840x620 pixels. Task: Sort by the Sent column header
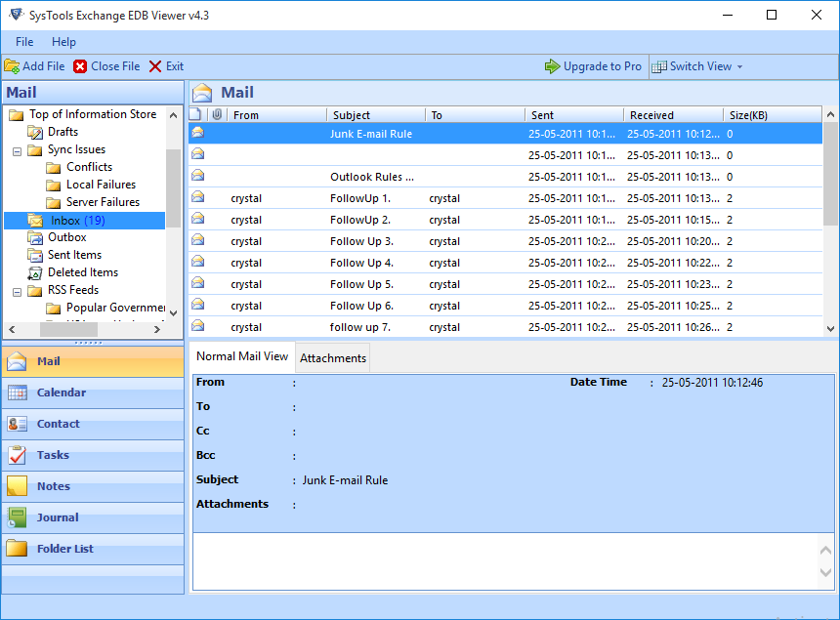(573, 115)
